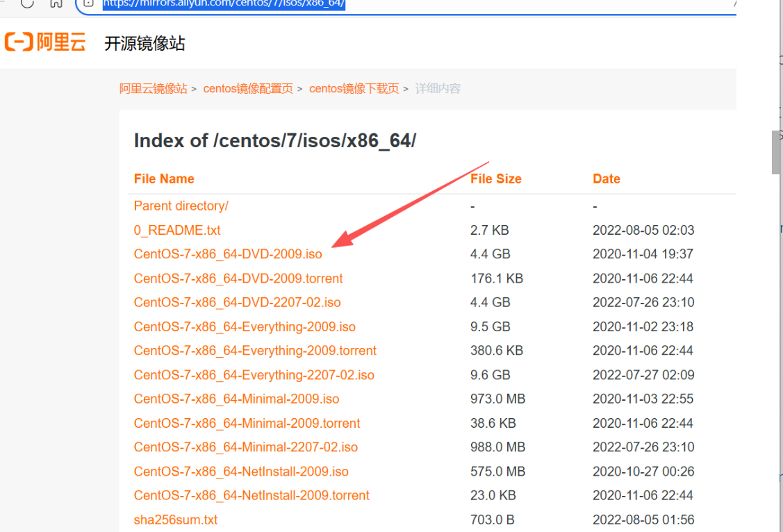783x532 pixels.
Task: Click the 575.0 MB file size
Action: (498, 472)
